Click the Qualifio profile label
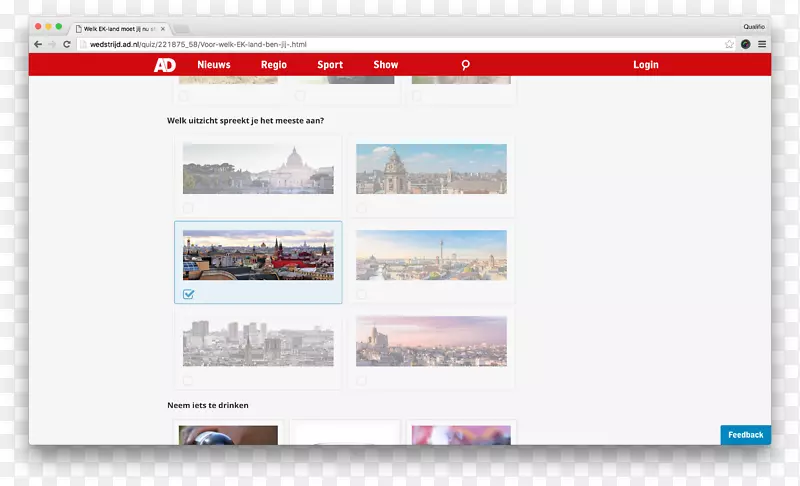Viewport: 800px width, 486px height. pos(754,27)
